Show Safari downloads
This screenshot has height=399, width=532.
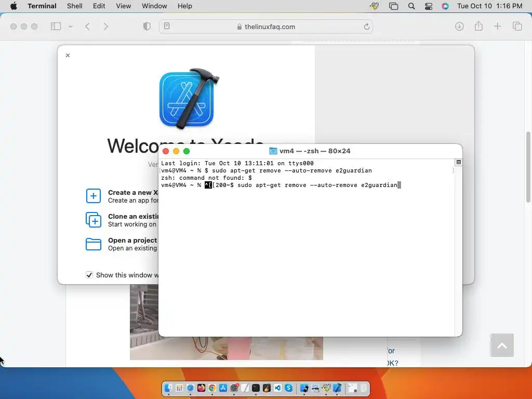point(459,26)
